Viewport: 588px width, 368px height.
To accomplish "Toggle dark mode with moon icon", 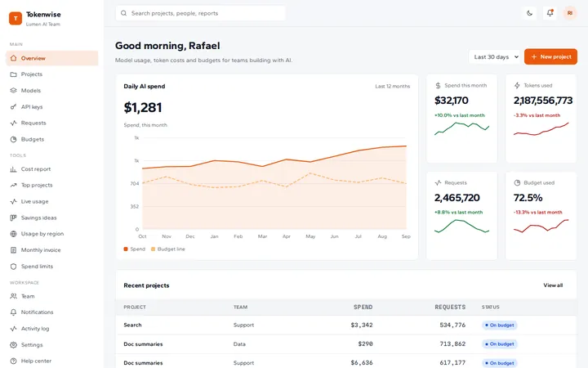I will point(529,13).
